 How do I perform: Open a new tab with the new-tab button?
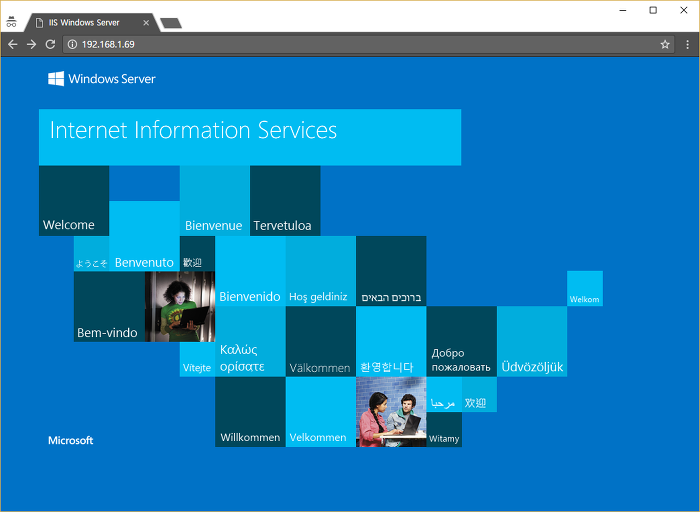click(171, 23)
